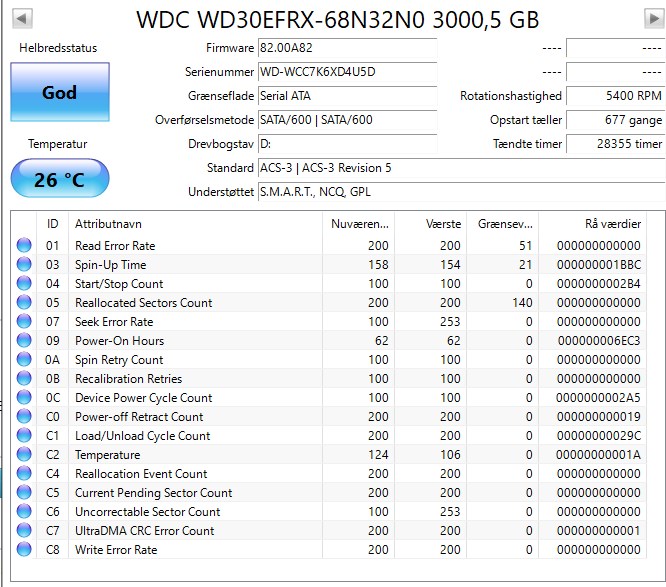Click the status orb beside Write Error Rate
This screenshot has width=666, height=587.
pos(24,549)
